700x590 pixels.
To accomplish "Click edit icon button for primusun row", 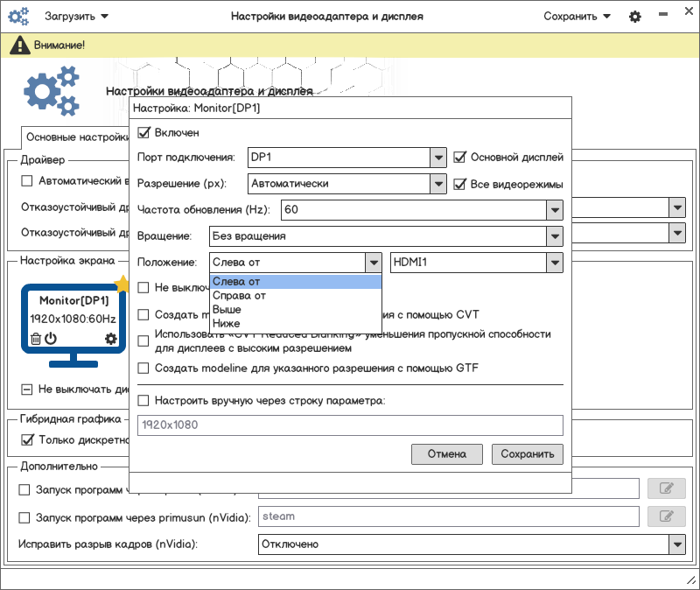I will [667, 516].
